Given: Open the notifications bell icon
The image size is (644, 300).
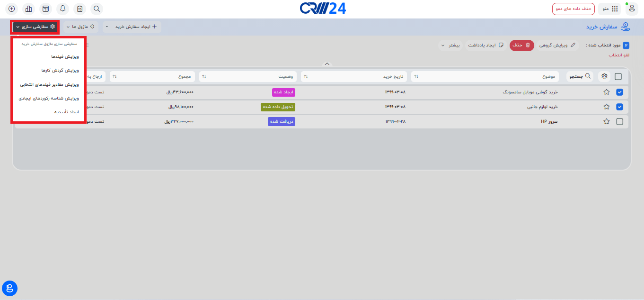Looking at the screenshot, I should (62, 9).
